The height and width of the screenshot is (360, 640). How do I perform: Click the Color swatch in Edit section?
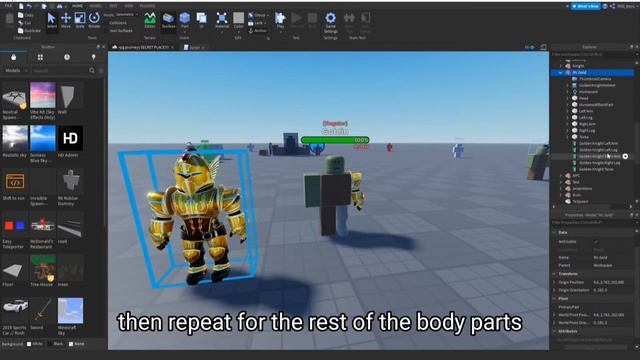[238, 20]
